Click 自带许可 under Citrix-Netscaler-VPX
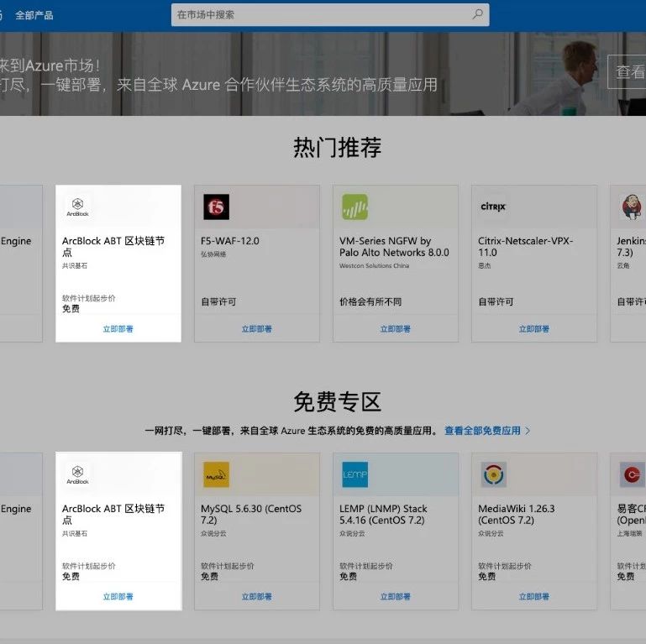 point(496,301)
